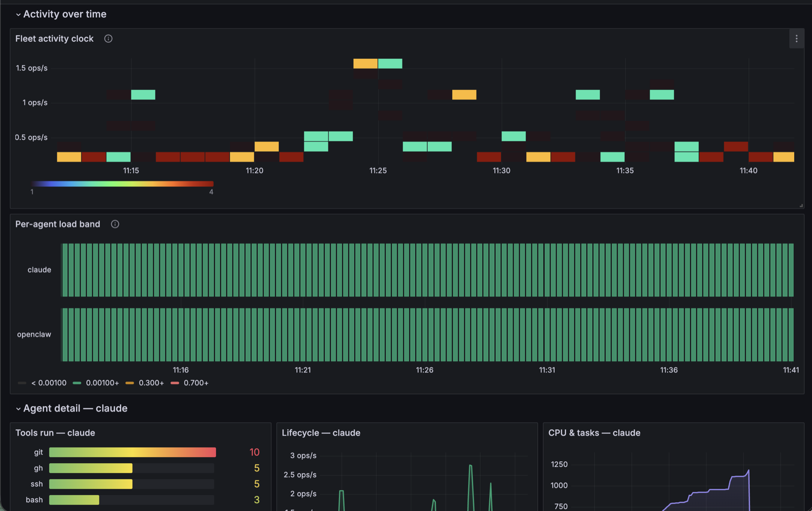Click the git value '10'

(x=254, y=452)
